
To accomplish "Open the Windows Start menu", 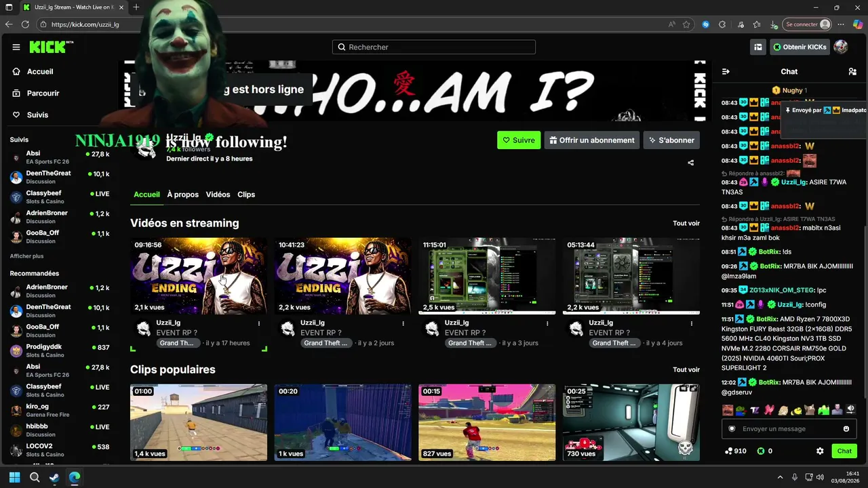I will coord(14,477).
